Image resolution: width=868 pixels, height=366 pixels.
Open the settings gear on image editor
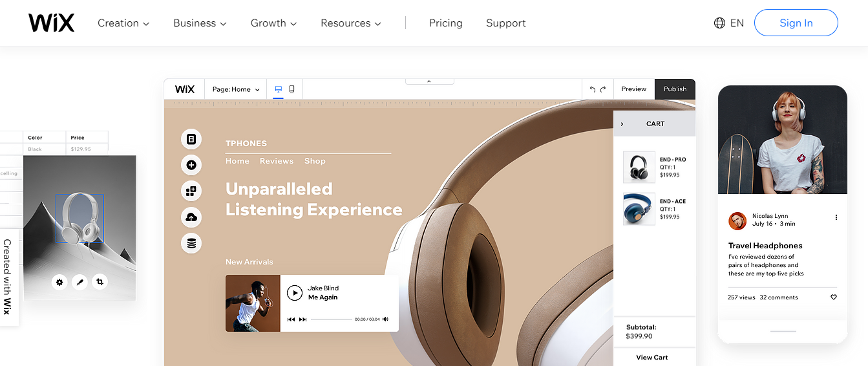point(59,282)
